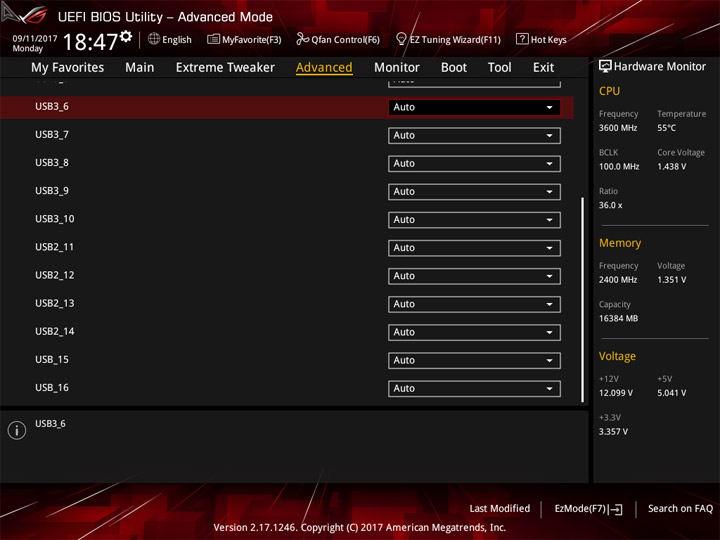The image size is (720, 540).
Task: Click the EzMode exit arrow icon
Action: coord(617,509)
